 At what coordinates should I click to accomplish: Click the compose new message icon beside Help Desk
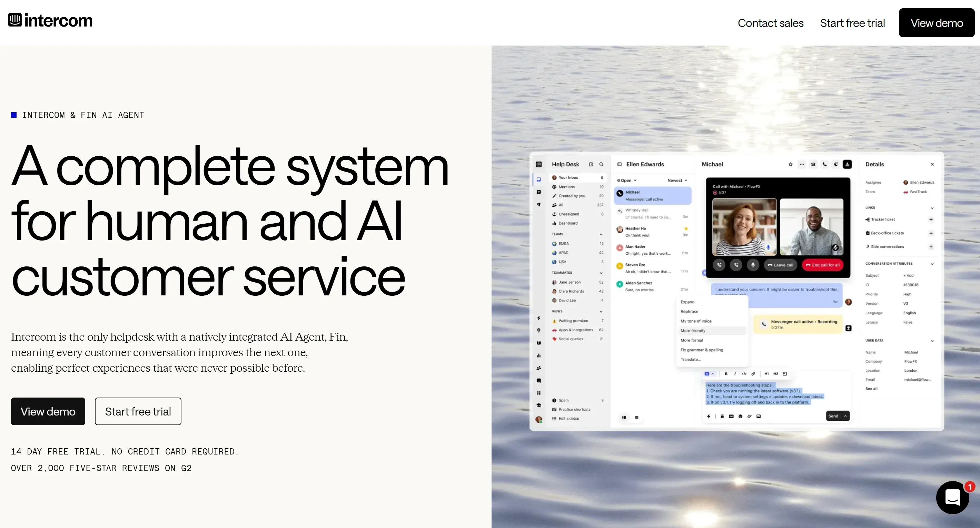coord(591,165)
